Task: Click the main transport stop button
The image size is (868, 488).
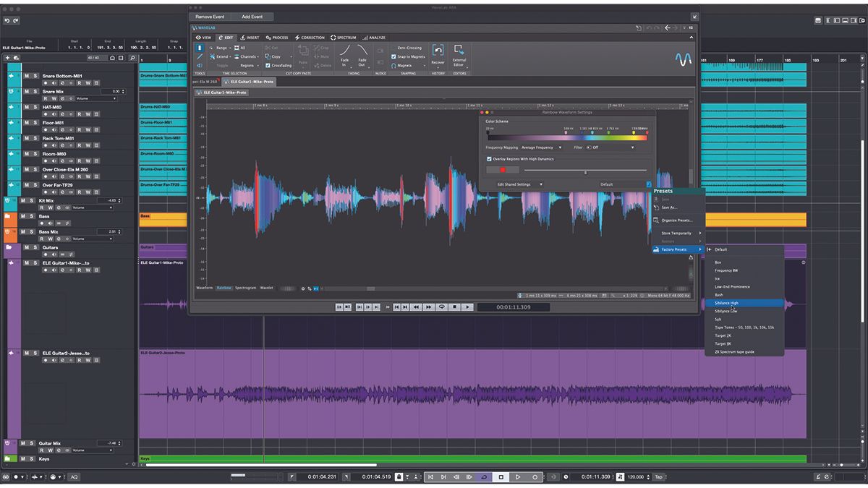Action: [501, 477]
